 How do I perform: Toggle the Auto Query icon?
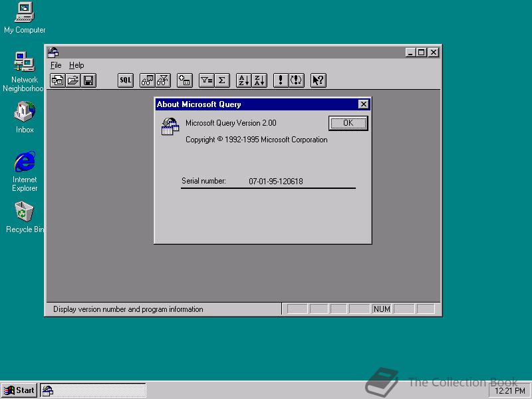[297, 80]
